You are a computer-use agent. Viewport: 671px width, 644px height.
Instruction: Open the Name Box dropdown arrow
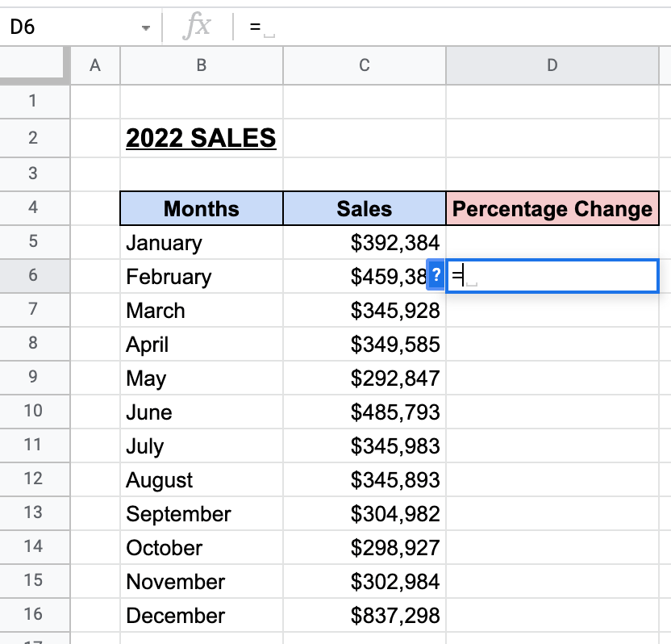(x=146, y=26)
